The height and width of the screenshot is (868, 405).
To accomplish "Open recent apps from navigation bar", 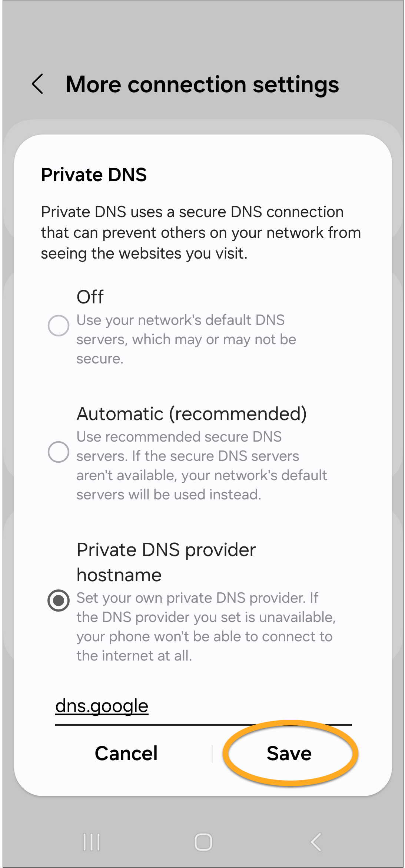I will tap(91, 842).
